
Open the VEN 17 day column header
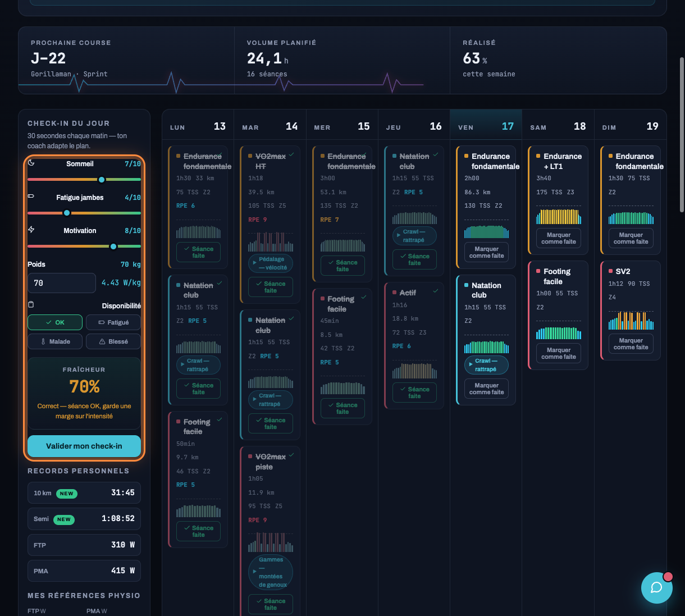(x=486, y=126)
